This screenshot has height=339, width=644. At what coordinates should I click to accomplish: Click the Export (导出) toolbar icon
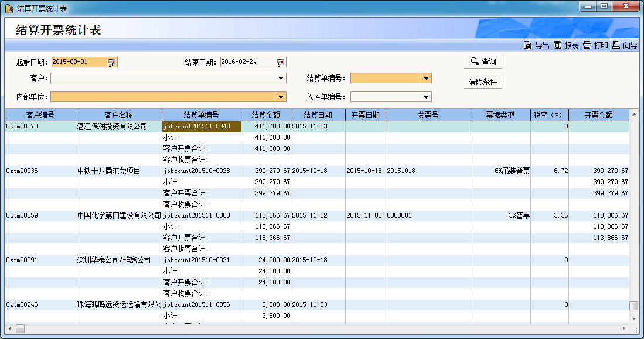tap(527, 45)
